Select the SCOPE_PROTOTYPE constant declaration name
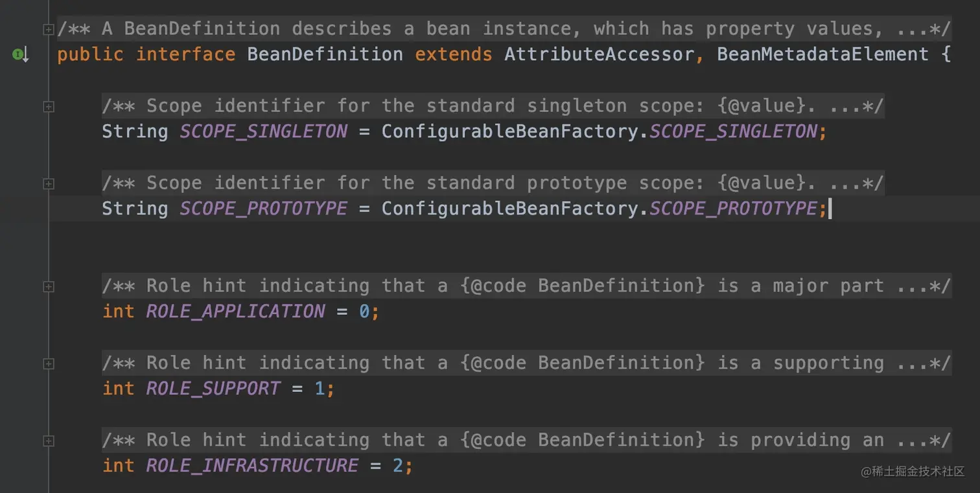The image size is (980, 493). coord(263,209)
